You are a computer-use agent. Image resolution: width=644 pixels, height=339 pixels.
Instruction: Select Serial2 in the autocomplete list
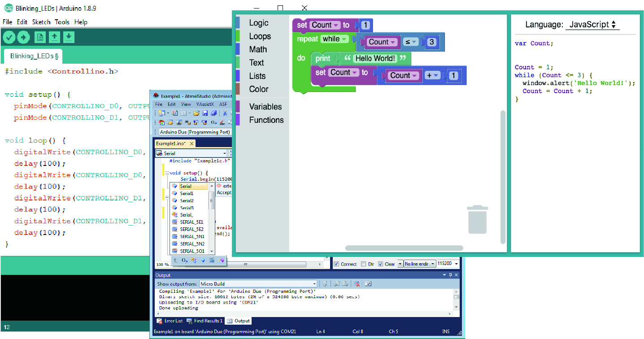click(x=187, y=200)
